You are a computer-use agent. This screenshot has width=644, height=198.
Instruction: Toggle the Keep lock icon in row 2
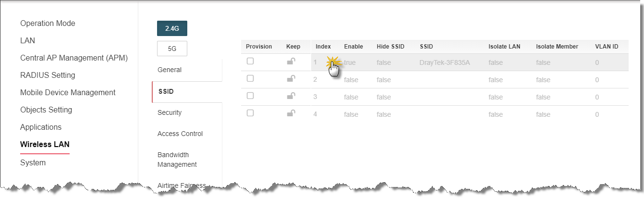[291, 79]
